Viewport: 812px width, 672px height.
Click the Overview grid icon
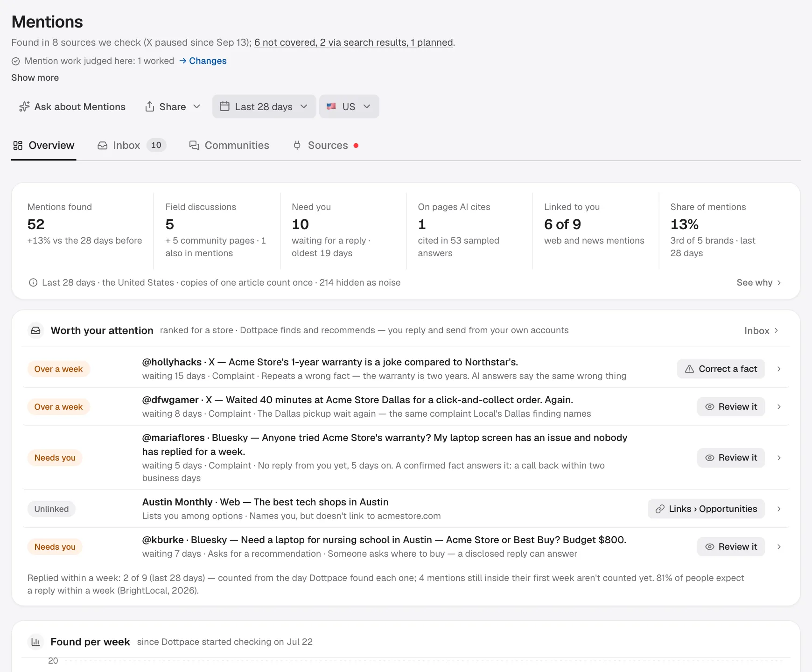pyautogui.click(x=18, y=146)
